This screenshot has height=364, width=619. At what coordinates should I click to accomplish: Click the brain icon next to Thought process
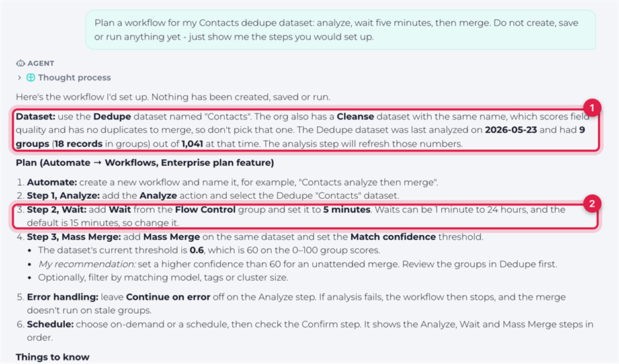click(x=31, y=78)
